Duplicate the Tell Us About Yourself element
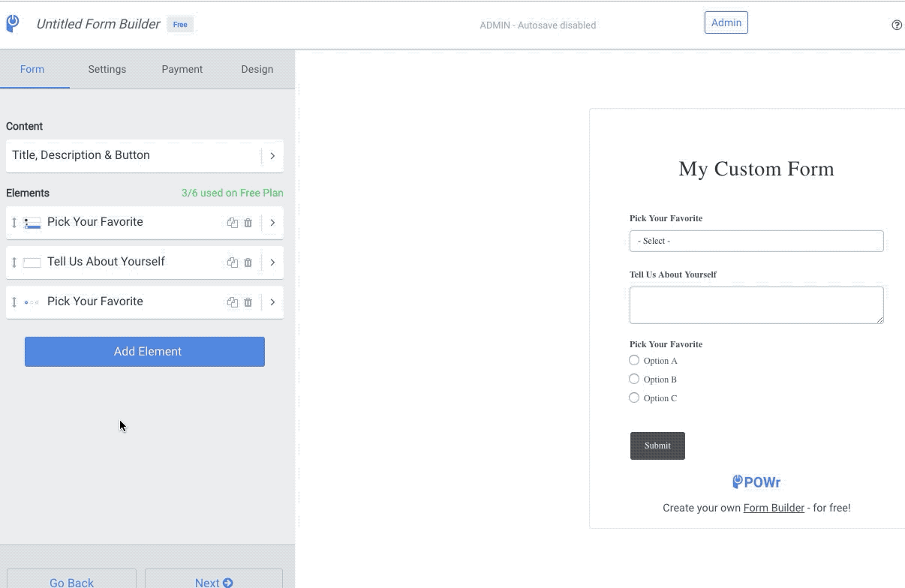 pyautogui.click(x=233, y=262)
